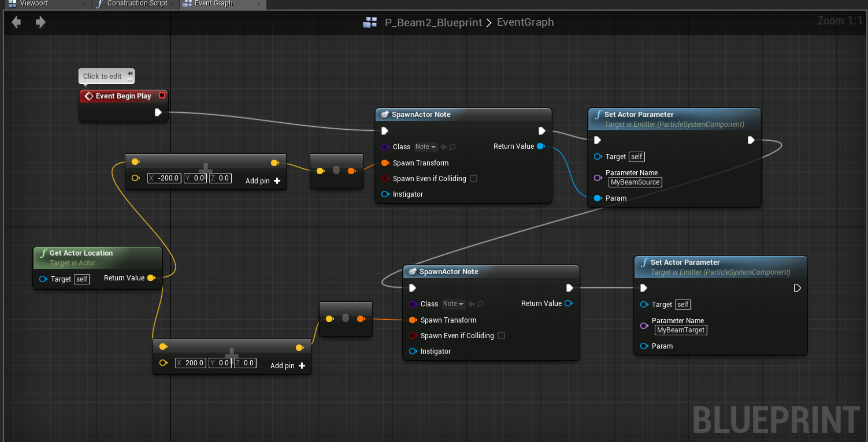Click the f icon on Set Actor Parameter
Image resolution: width=868 pixels, height=442 pixels.
(x=598, y=114)
